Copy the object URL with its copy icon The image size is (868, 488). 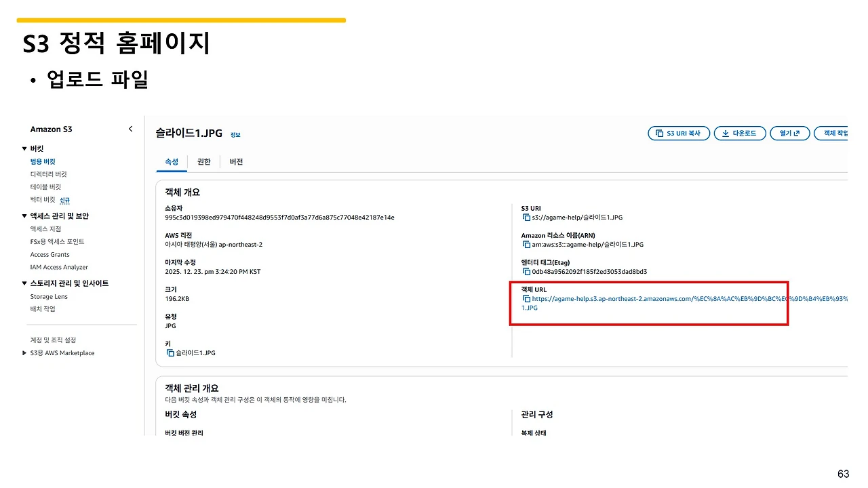tap(526, 299)
